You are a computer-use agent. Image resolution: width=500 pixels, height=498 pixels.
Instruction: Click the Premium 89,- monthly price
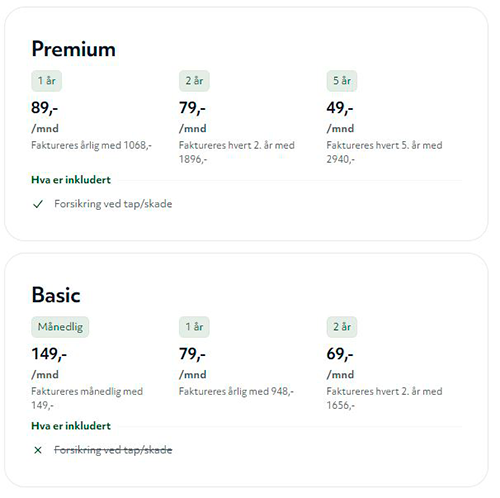click(45, 108)
